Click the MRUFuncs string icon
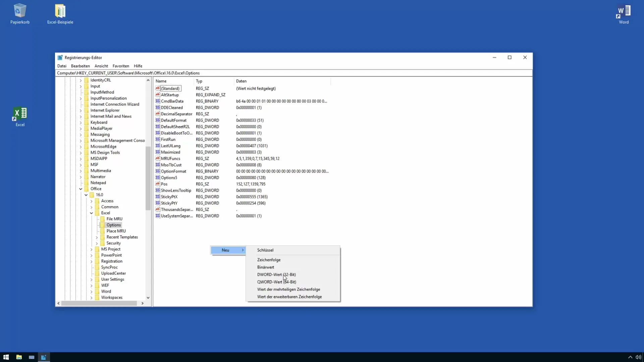The height and width of the screenshot is (362, 644). pos(158,159)
